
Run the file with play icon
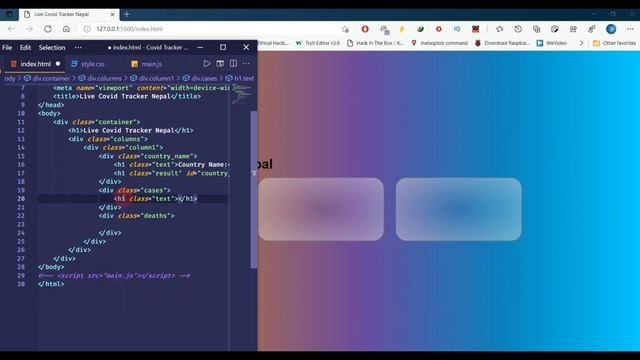click(x=207, y=64)
